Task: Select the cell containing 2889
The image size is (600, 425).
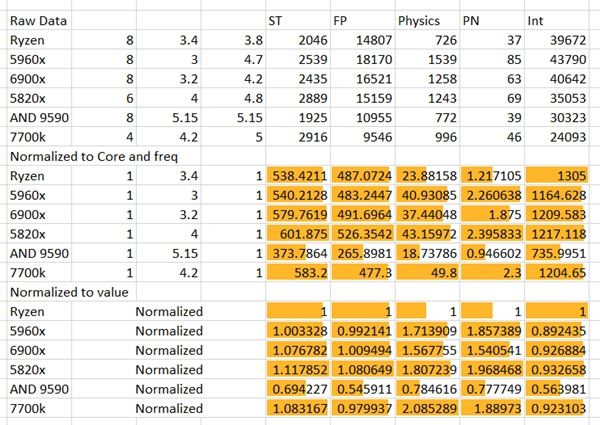Action: [298, 98]
